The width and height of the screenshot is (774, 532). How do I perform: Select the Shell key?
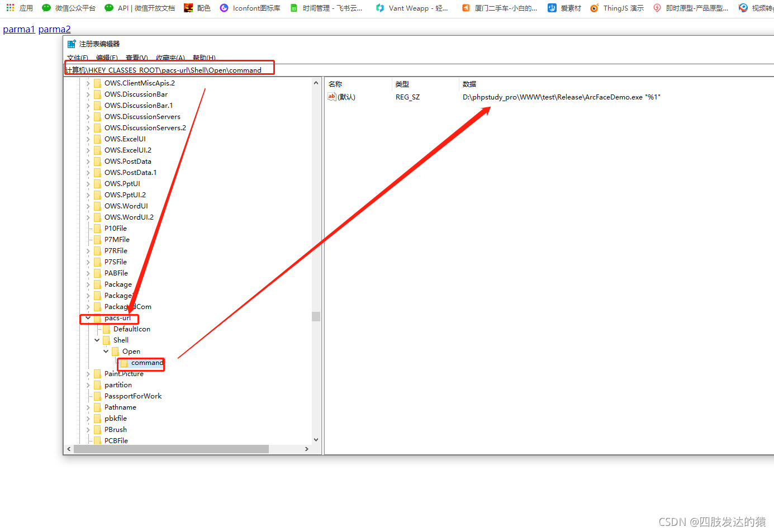coord(121,340)
